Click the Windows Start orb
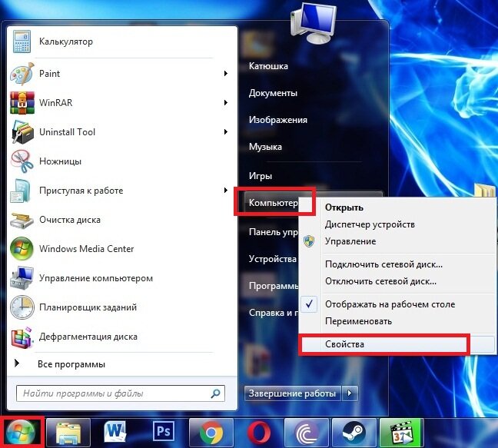 [x=21, y=433]
